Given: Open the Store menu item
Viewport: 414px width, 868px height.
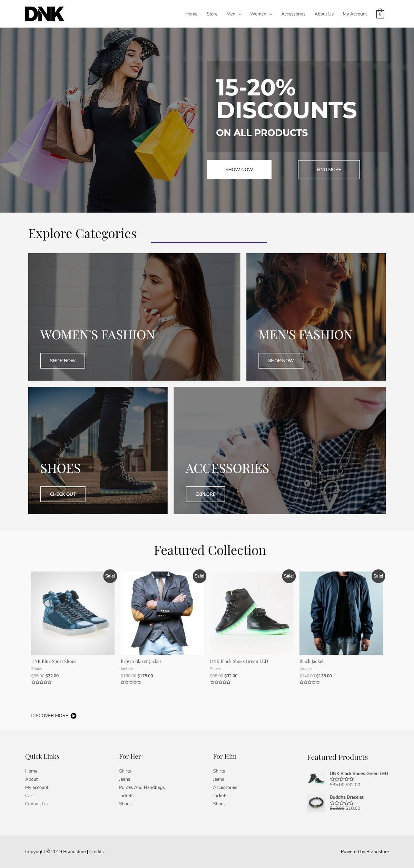Looking at the screenshot, I should point(212,14).
